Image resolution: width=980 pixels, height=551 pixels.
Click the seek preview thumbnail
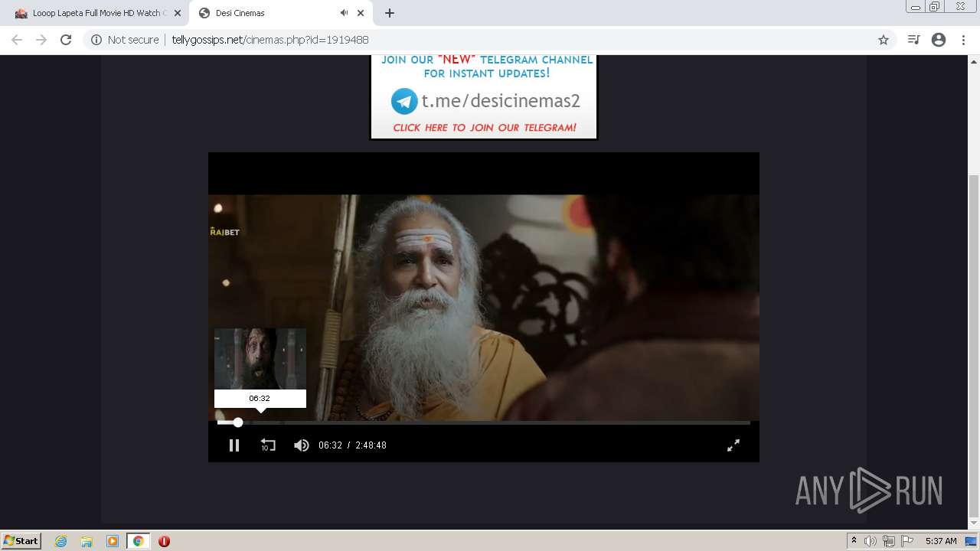[260, 359]
